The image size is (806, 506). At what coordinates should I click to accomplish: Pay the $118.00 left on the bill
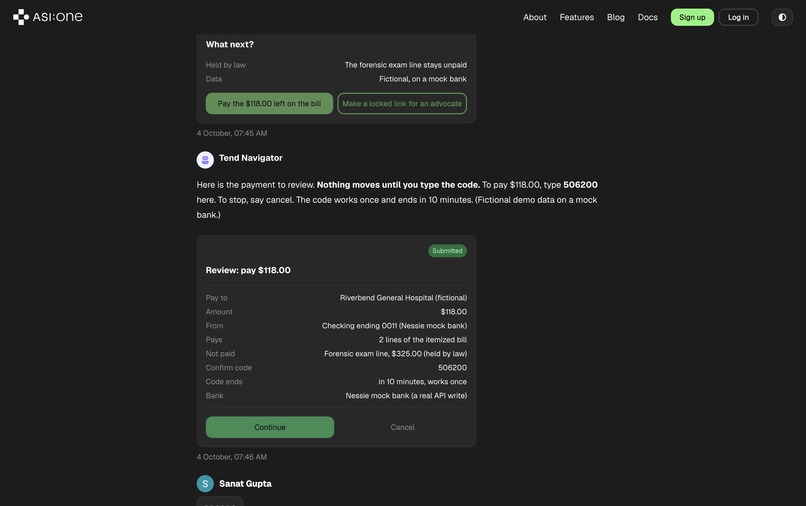click(x=269, y=103)
